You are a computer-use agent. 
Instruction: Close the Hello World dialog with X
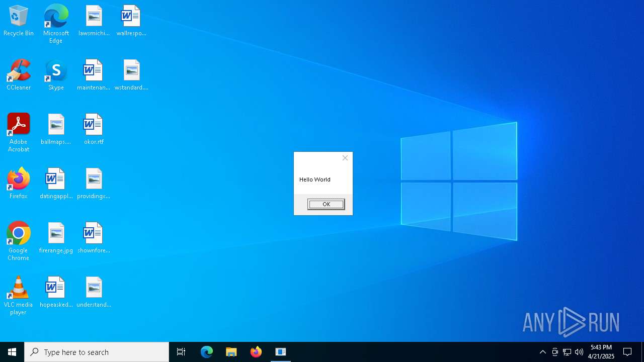(345, 158)
